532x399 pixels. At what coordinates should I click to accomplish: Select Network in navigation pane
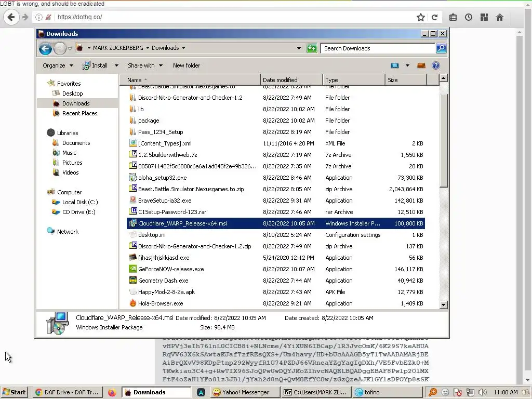[68, 231]
